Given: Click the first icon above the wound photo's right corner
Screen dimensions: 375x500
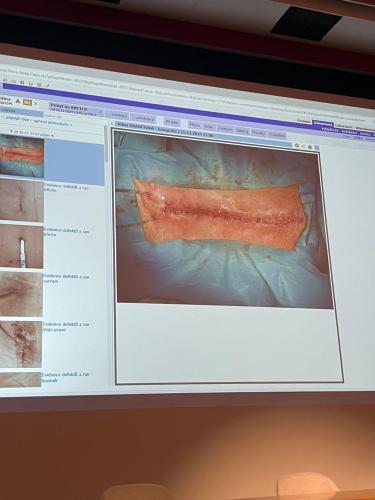Looking at the screenshot, I should 297,145.
